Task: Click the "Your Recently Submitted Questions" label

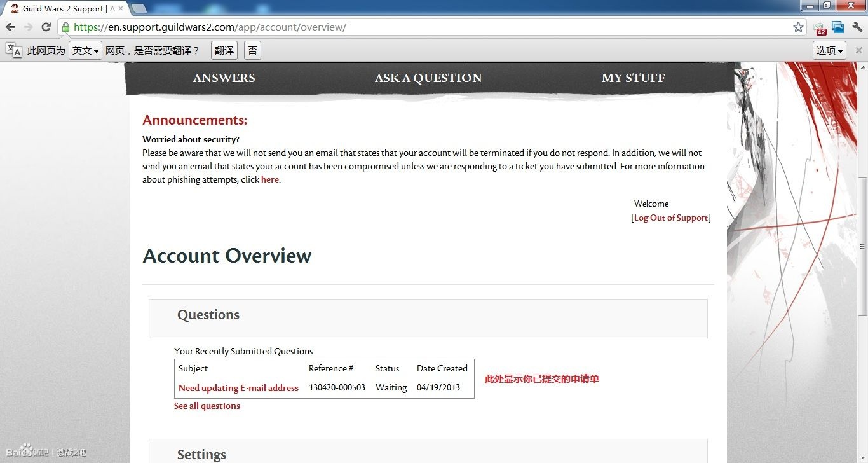Action: coord(243,351)
